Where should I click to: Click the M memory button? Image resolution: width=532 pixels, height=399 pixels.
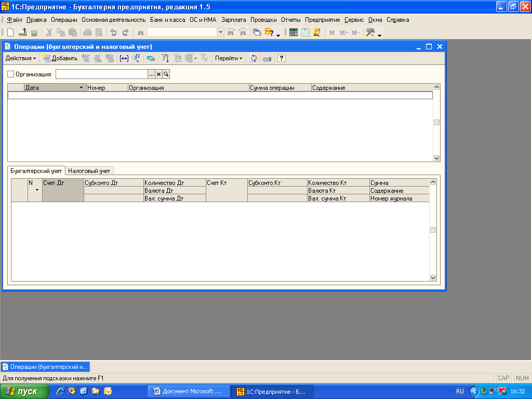click(x=332, y=33)
